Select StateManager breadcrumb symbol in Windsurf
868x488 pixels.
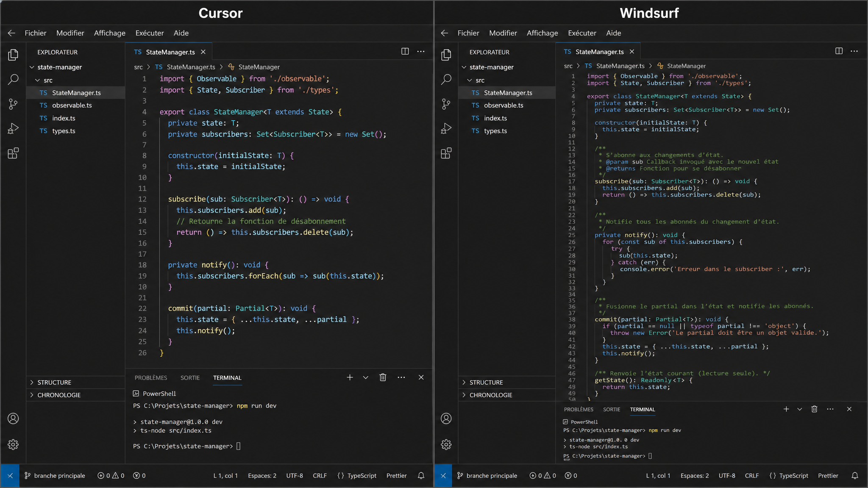[682, 66]
